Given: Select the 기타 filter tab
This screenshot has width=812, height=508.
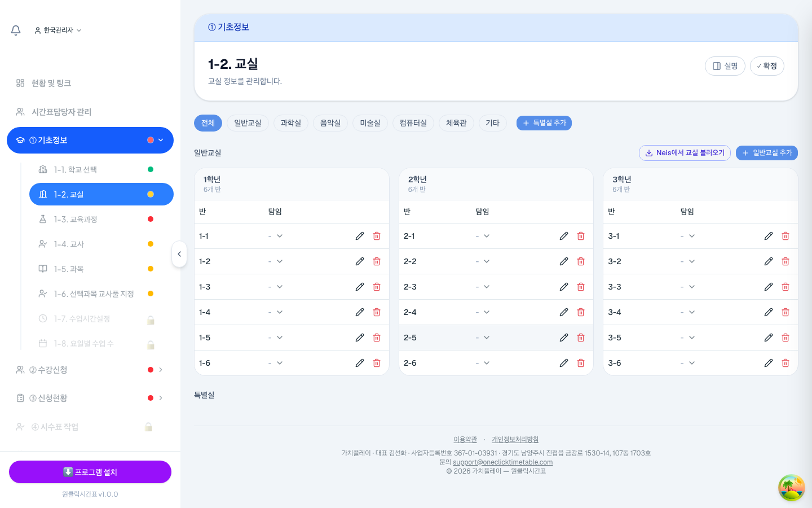Looking at the screenshot, I should point(493,123).
